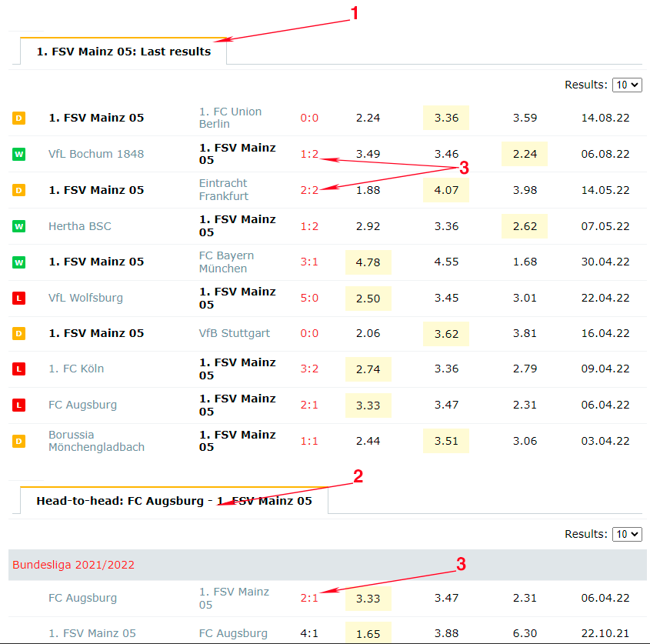Viewport: 650px width, 644px height.
Task: Open the Results dropdown in the Head-to-head section
Action: click(626, 534)
